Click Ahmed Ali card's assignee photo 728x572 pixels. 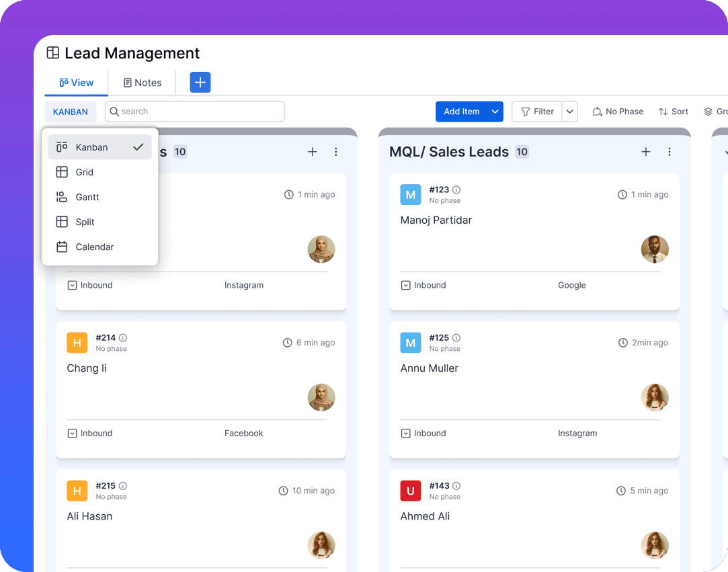655,545
